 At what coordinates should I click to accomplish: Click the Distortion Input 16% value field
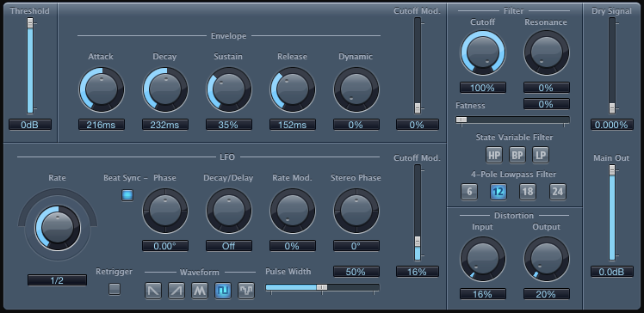coord(483,294)
